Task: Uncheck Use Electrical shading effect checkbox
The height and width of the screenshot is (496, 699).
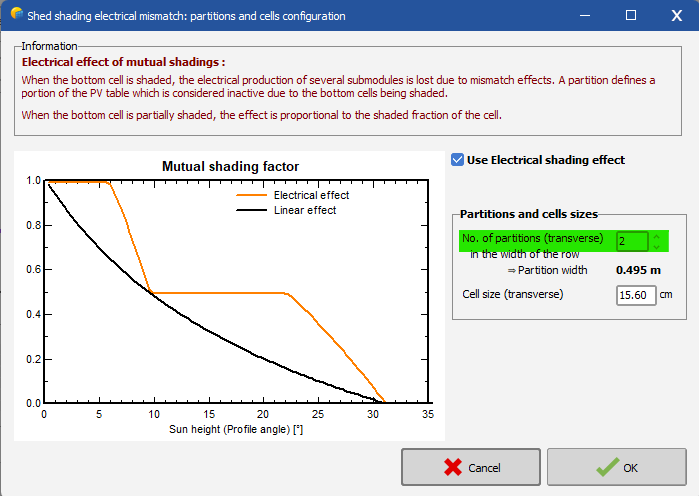Action: pos(457,160)
